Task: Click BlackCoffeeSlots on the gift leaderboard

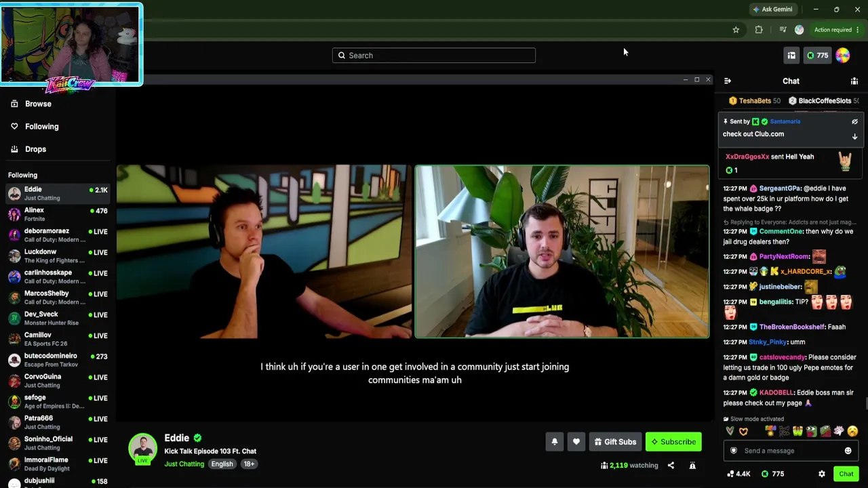Action: point(823,101)
